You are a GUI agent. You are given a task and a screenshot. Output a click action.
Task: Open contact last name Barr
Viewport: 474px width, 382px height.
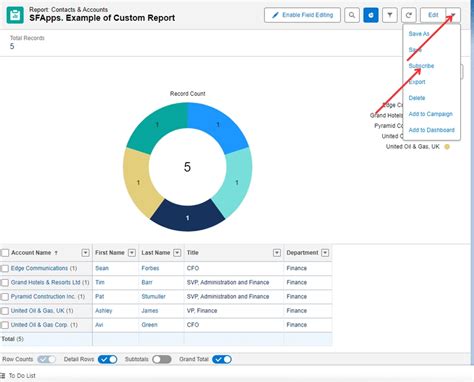pos(147,282)
